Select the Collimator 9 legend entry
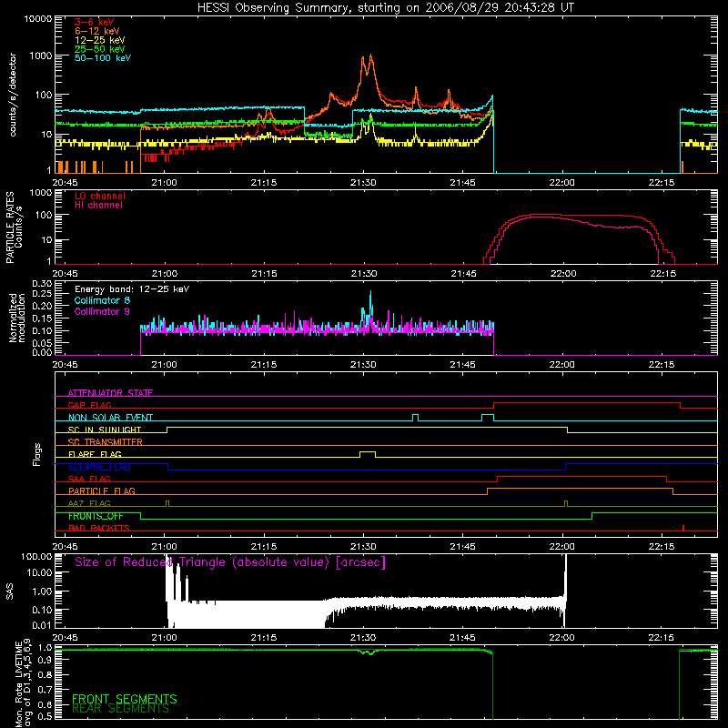Screen dimensions: 728x728 (x=102, y=311)
